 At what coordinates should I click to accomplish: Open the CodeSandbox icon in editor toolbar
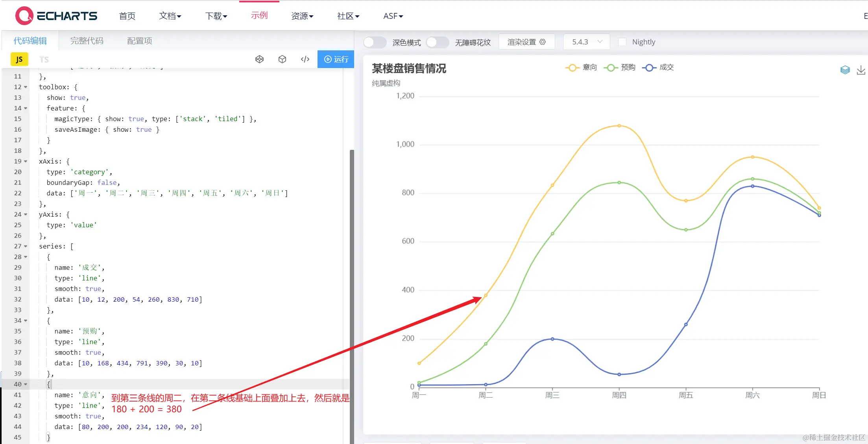tap(259, 59)
